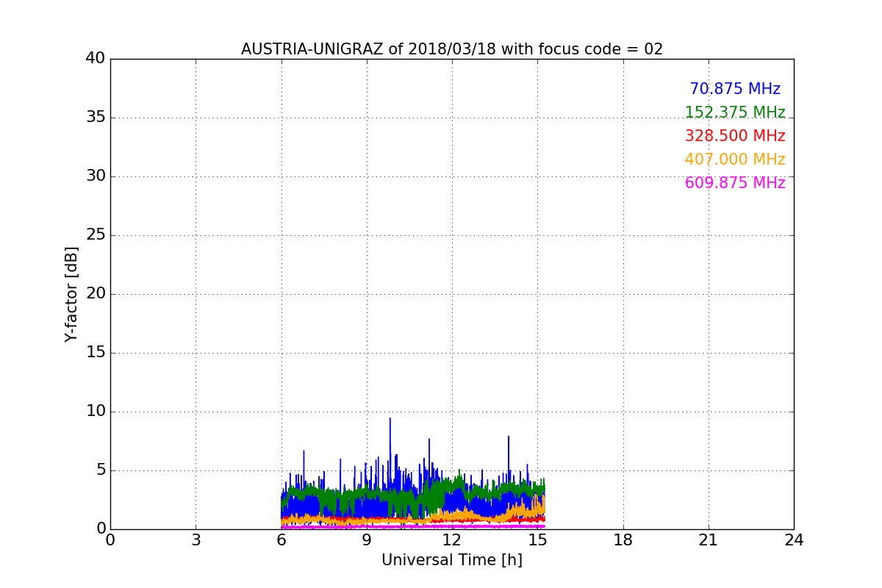Click the x-axis tick label 24
The height and width of the screenshot is (588, 882).
tap(794, 540)
